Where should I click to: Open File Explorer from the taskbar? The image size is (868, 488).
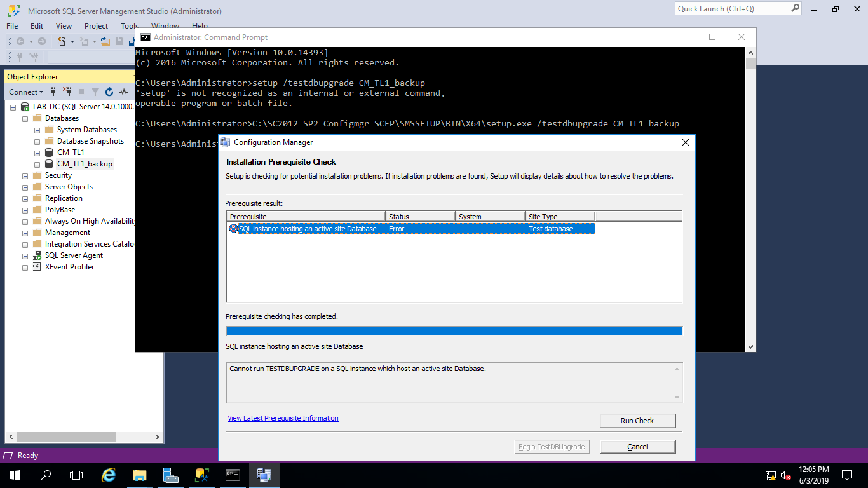click(140, 475)
